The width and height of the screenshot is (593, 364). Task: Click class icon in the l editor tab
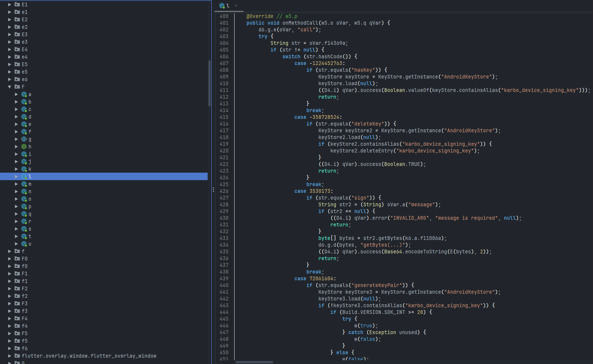[222, 6]
